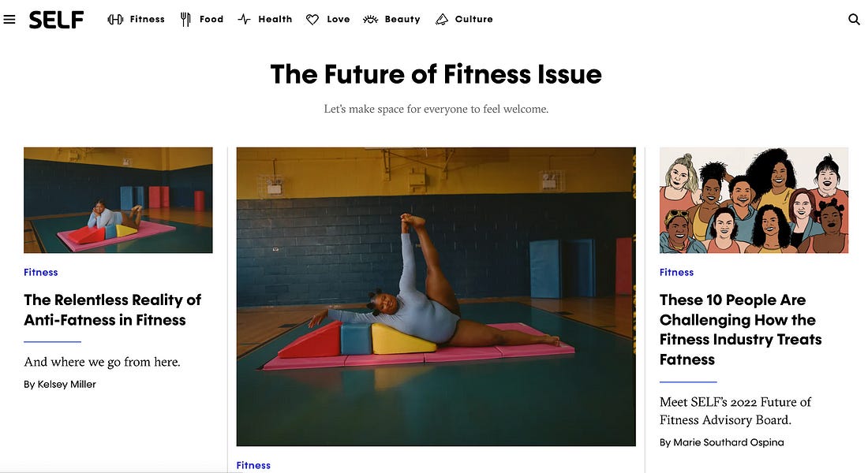Click the eye Beauty icon
This screenshot has width=868, height=473.
370,20
